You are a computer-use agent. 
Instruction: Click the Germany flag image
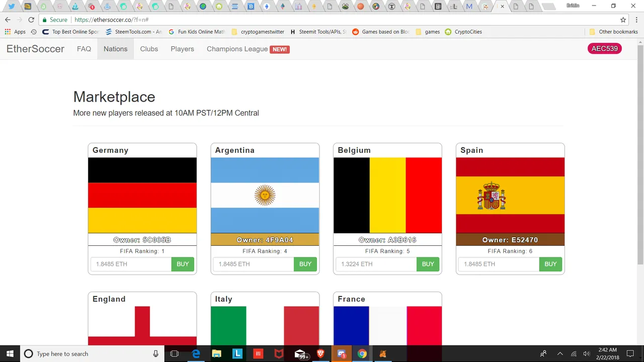142,196
